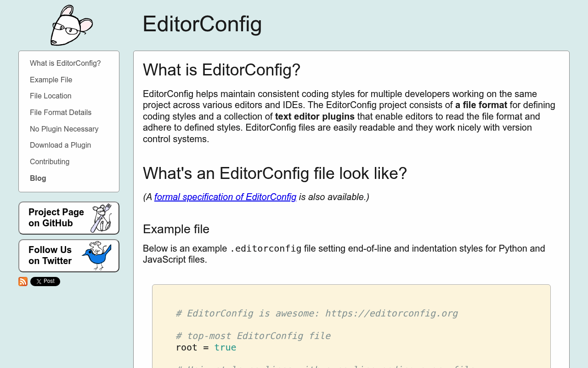The image size is (588, 368).
Task: Click the EditorConfig mouse logo
Action: [x=71, y=25]
